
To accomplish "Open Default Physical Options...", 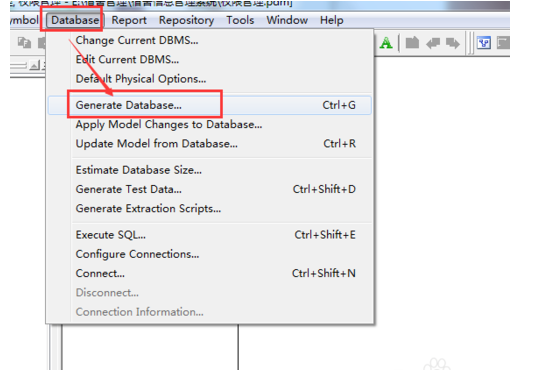I will click(210, 79).
